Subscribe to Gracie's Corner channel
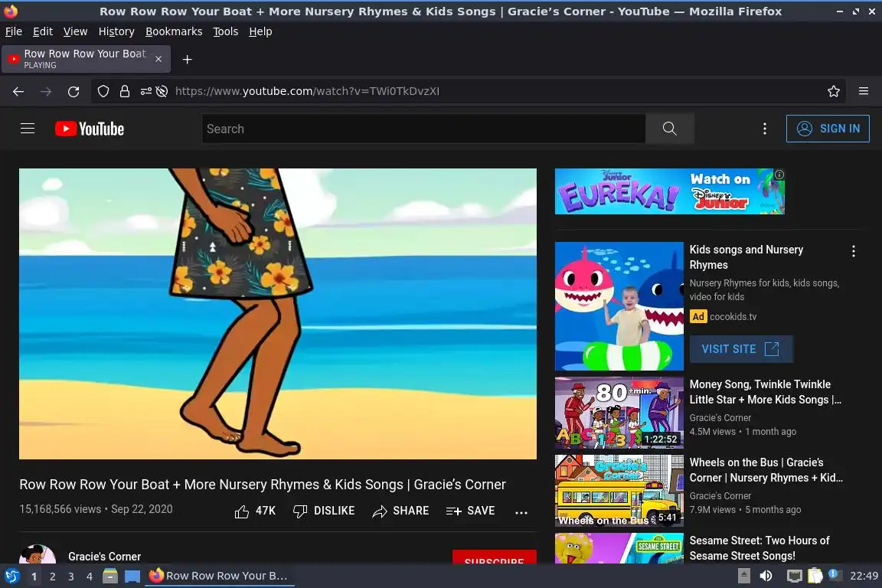The height and width of the screenshot is (588, 882). tap(495, 557)
